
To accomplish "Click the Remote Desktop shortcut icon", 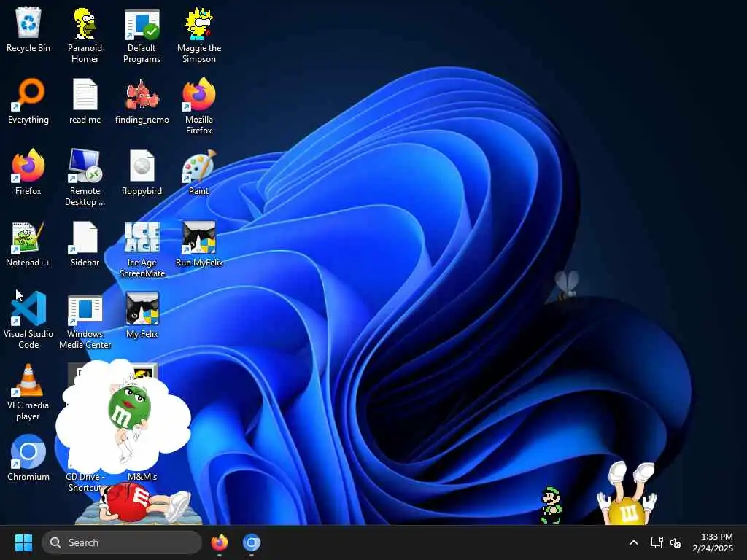I will [x=85, y=178].
